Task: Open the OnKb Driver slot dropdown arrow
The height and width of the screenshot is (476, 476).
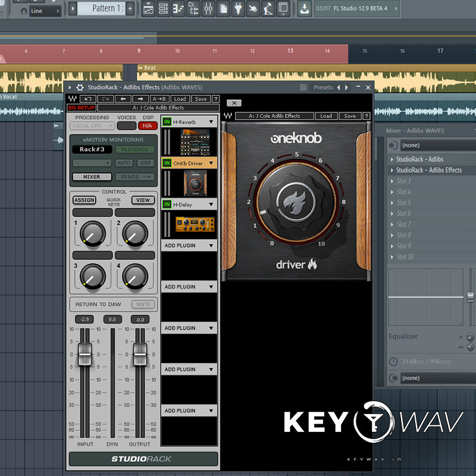Action: [x=211, y=163]
